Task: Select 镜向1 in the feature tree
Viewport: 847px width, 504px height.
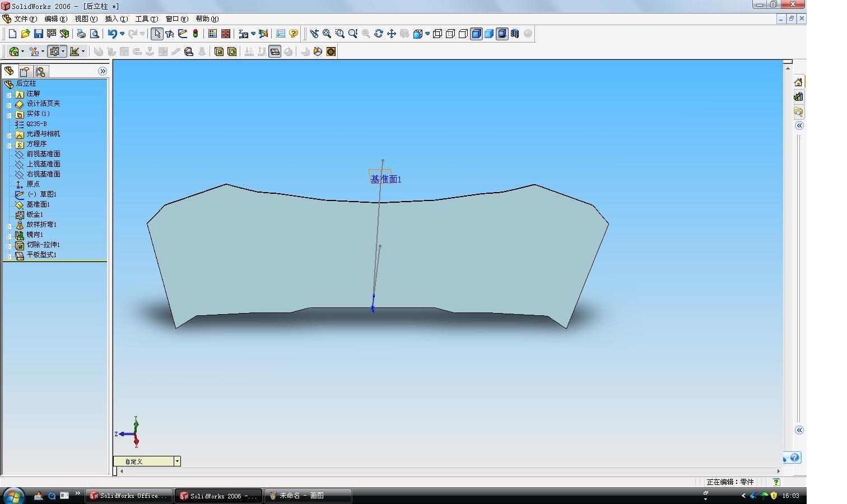Action: [35, 235]
